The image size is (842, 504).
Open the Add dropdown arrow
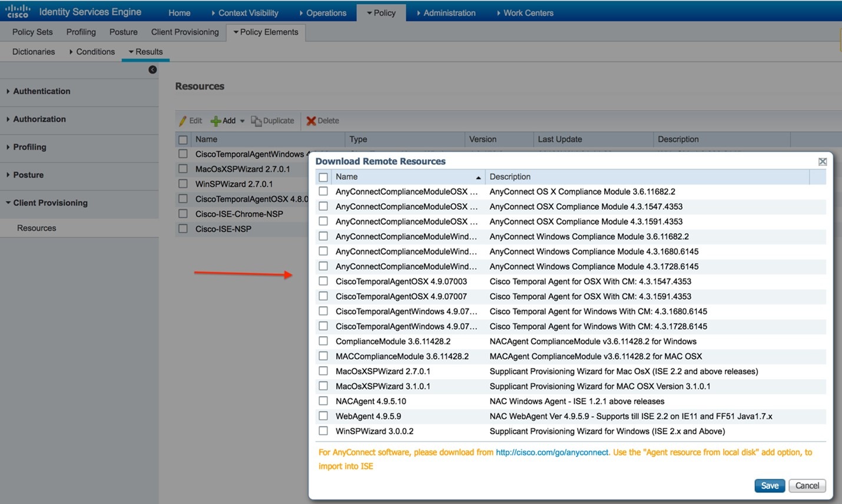click(x=242, y=121)
